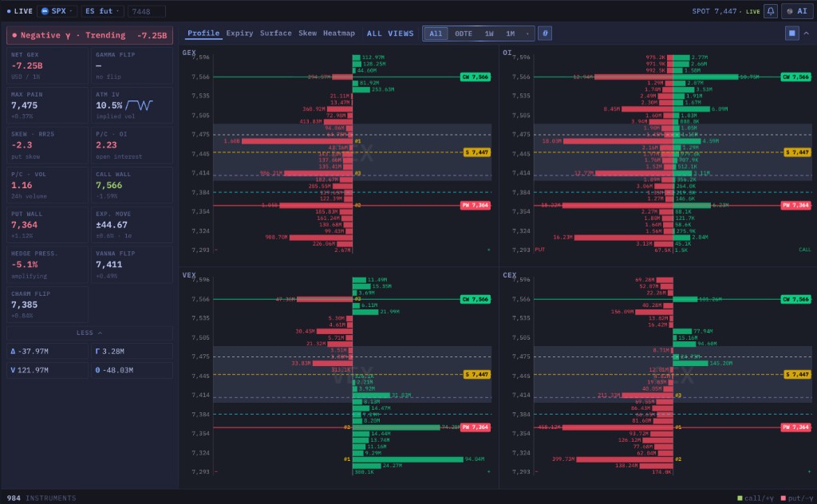Image resolution: width=817 pixels, height=504 pixels.
Task: Click the GAMMA FLIP card
Action: (132, 65)
